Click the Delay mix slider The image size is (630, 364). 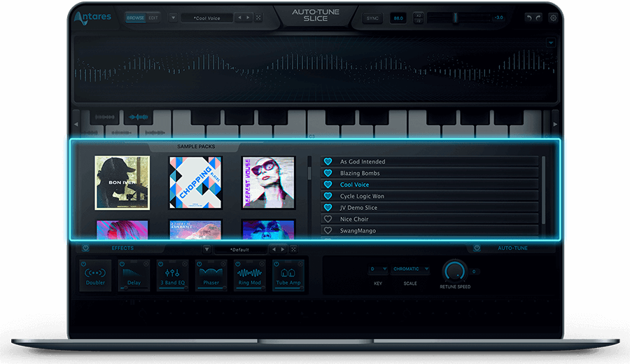click(134, 288)
